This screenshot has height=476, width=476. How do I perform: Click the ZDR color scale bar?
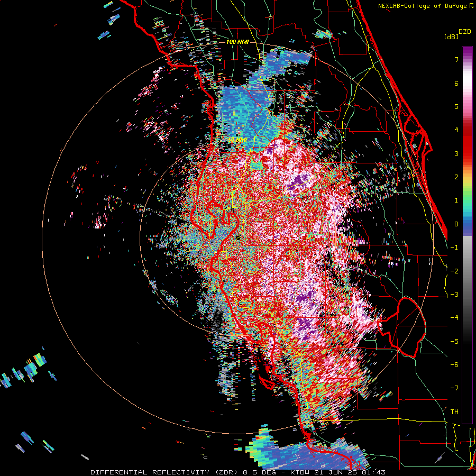point(467,235)
